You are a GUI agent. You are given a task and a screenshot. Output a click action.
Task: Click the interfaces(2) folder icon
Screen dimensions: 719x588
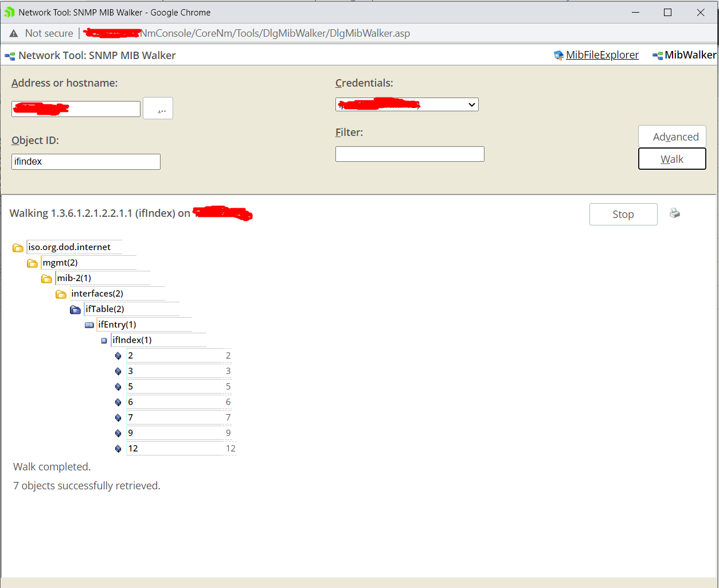pos(61,294)
